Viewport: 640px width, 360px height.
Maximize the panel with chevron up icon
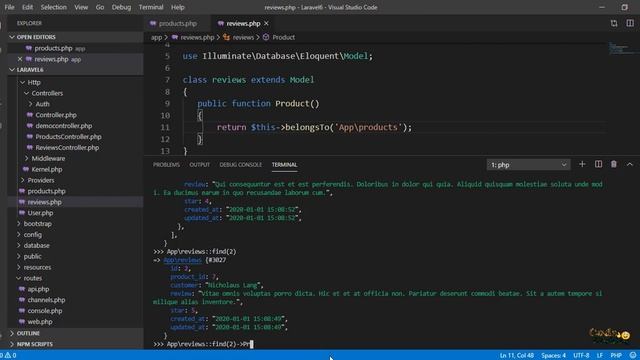point(629,164)
